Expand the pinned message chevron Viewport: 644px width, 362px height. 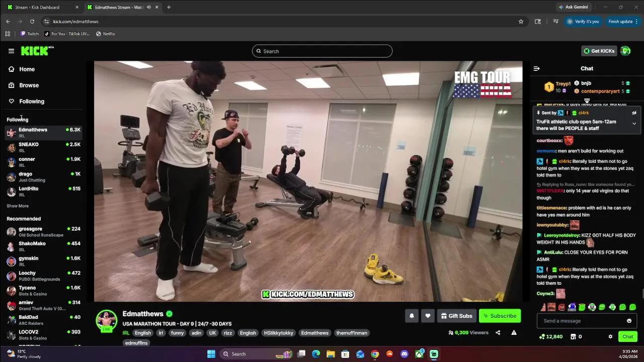(634, 123)
